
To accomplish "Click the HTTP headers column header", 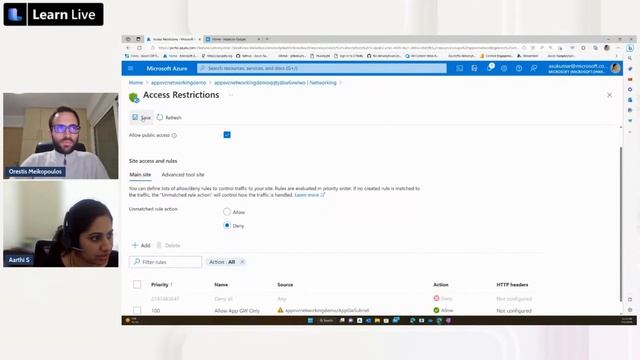I will [512, 284].
